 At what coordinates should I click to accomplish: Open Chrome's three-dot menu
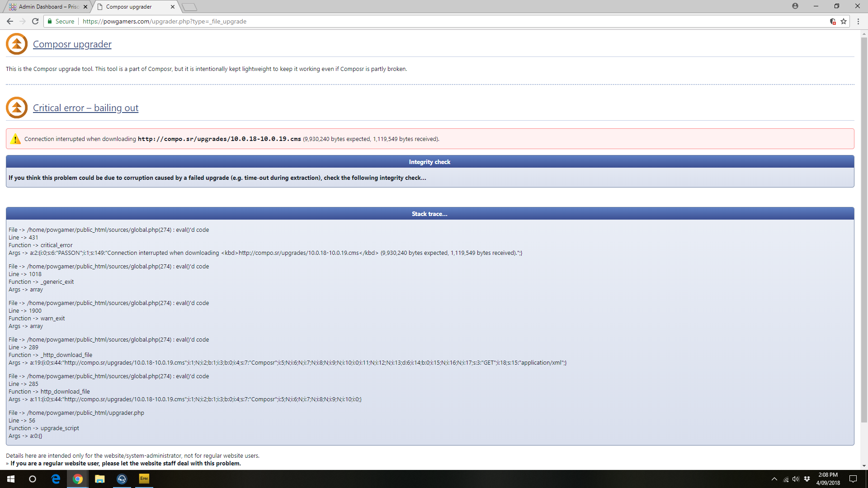(x=859, y=21)
